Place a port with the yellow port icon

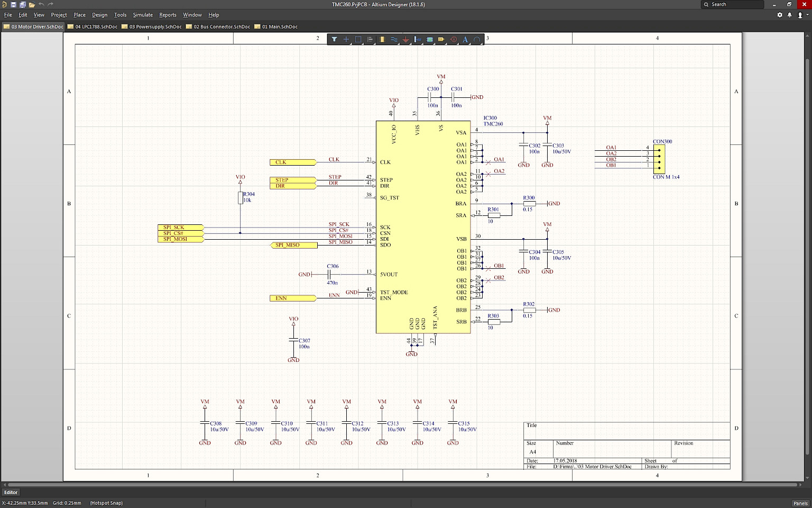pos(441,39)
